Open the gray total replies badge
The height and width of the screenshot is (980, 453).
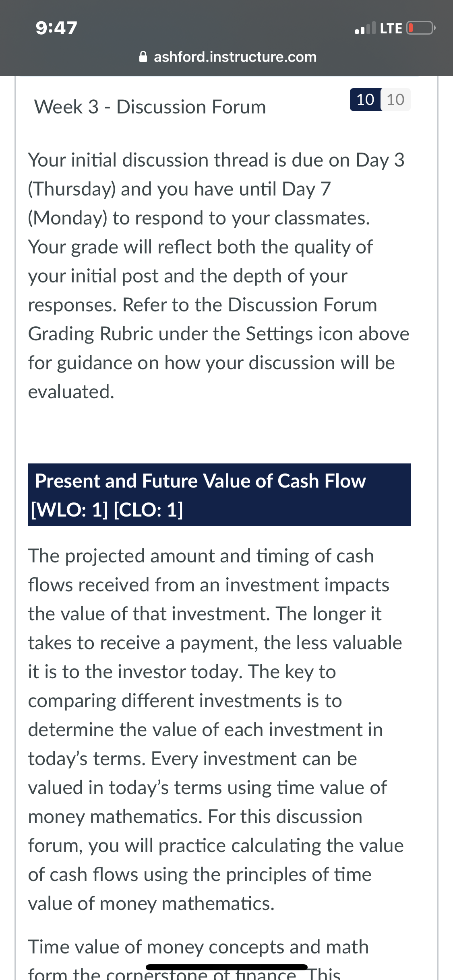(x=395, y=100)
